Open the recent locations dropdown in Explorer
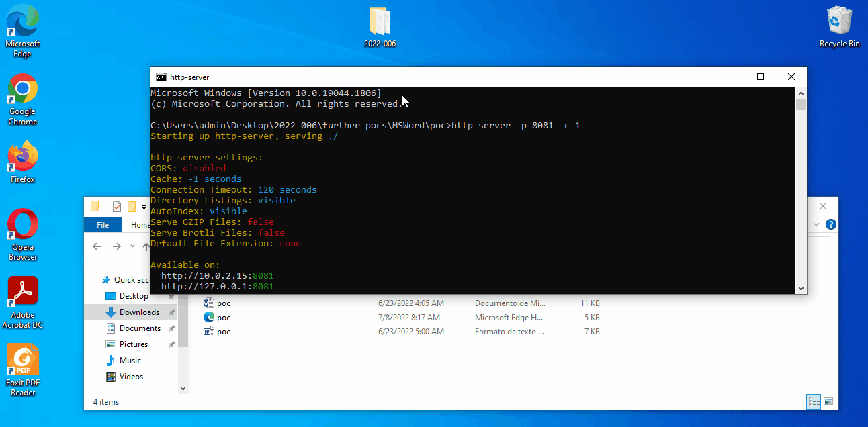Image resolution: width=868 pixels, height=427 pixels. tap(132, 246)
